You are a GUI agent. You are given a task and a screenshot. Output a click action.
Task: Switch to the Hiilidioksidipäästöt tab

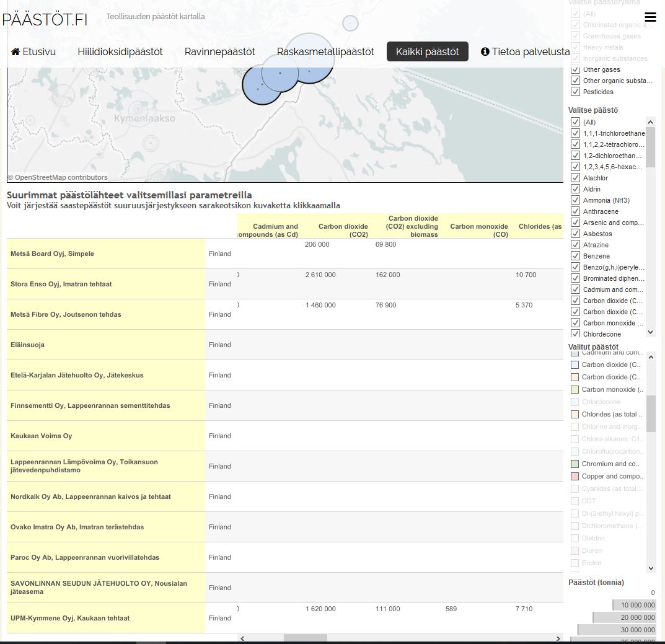pos(120,52)
